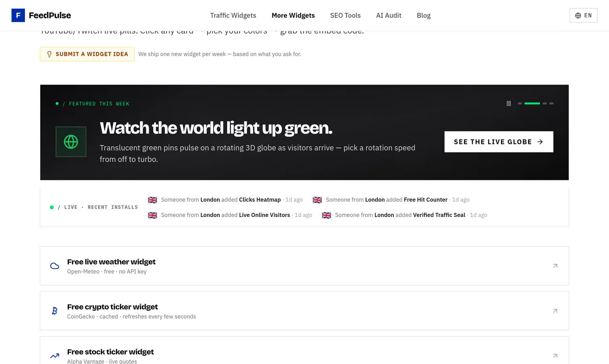Open weather widget via its arrow icon
Viewport: 609px width, 364px height.
tap(555, 266)
